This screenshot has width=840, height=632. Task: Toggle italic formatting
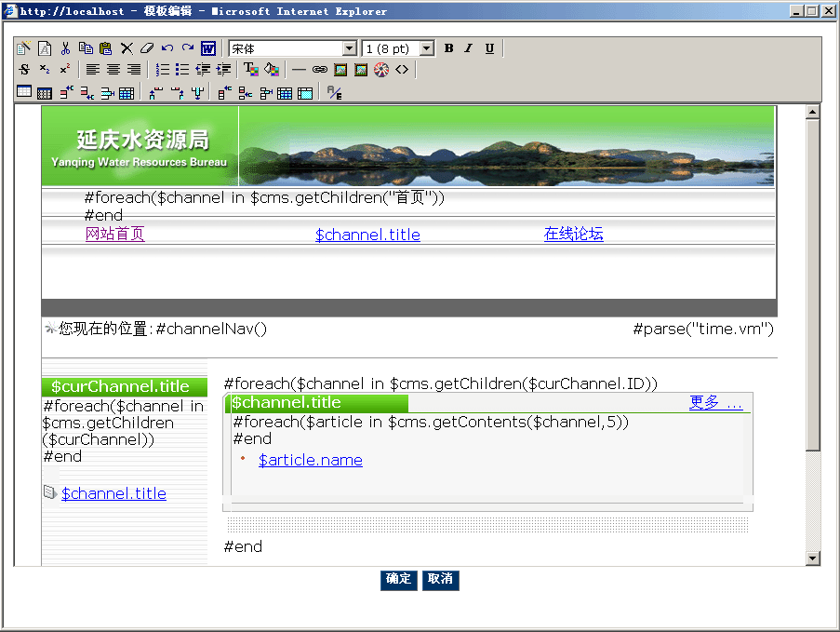[x=468, y=47]
